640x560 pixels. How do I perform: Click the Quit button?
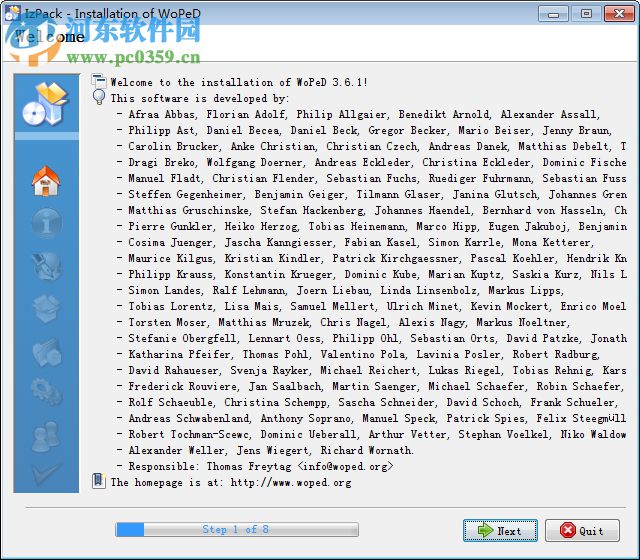pos(582,530)
